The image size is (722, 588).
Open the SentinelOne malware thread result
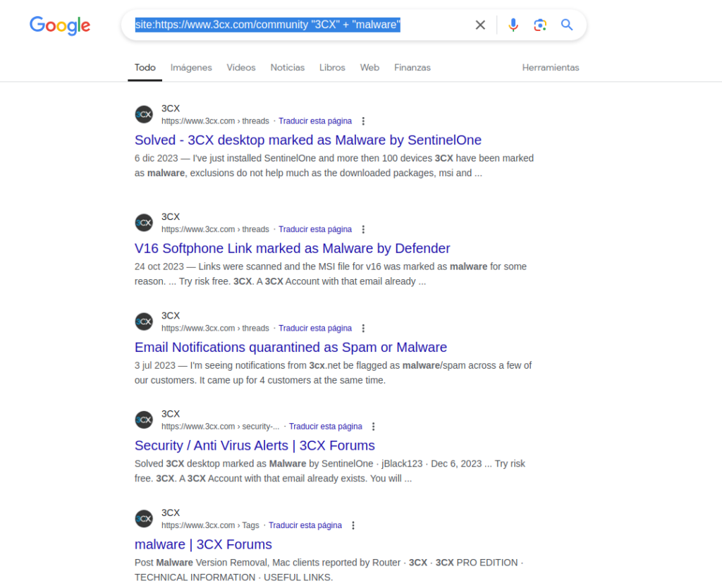pos(307,140)
